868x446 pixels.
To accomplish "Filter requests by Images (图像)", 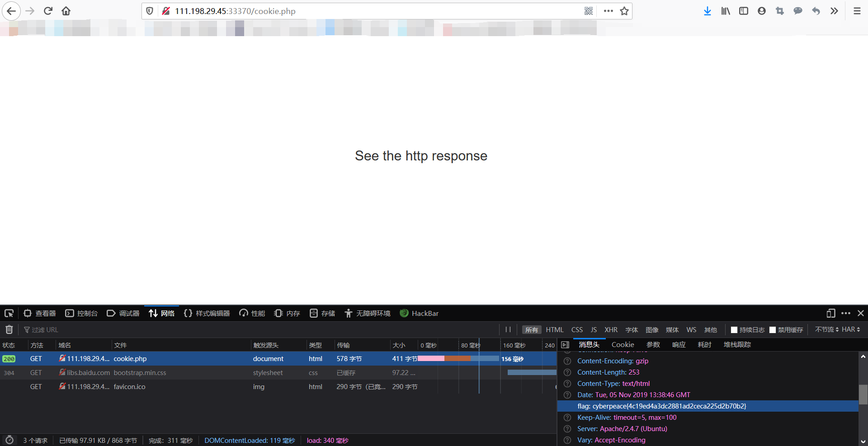I will coord(652,330).
